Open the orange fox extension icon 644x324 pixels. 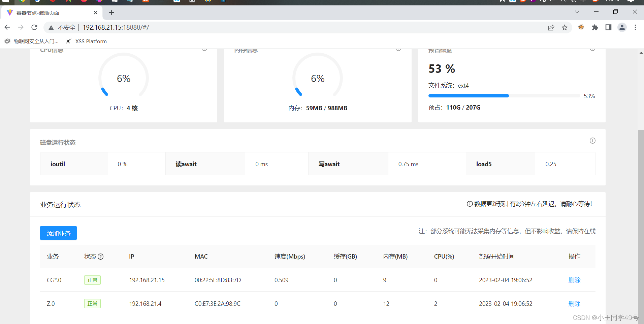[x=581, y=27]
